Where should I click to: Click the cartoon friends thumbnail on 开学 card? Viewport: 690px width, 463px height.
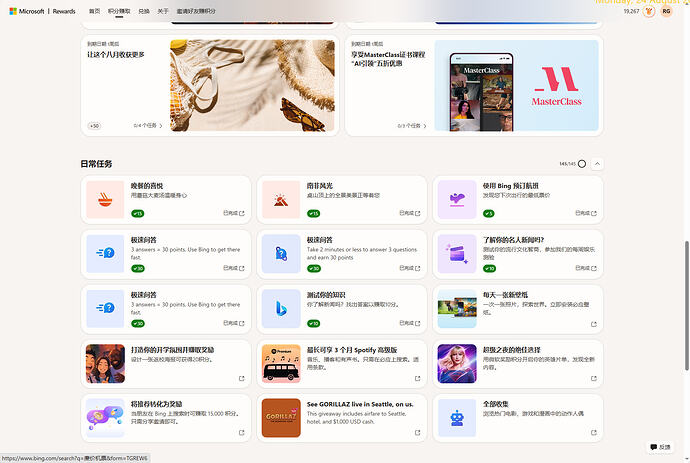tap(105, 364)
